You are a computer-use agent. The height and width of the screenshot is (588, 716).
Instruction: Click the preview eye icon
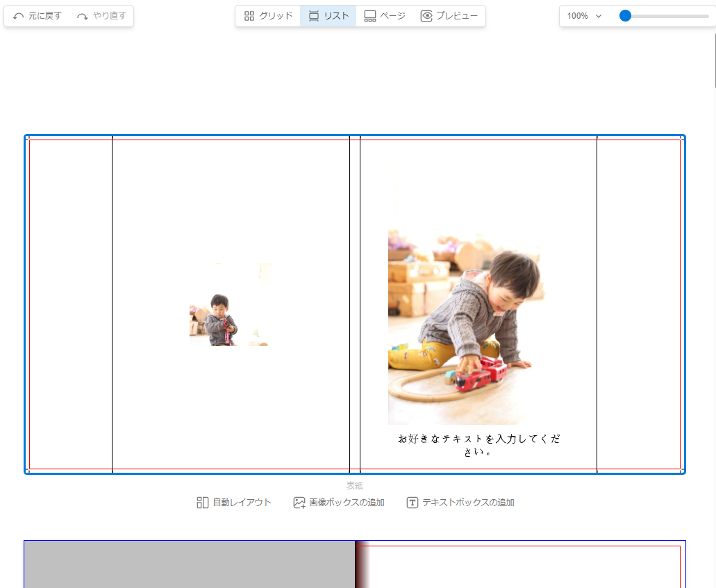point(426,16)
